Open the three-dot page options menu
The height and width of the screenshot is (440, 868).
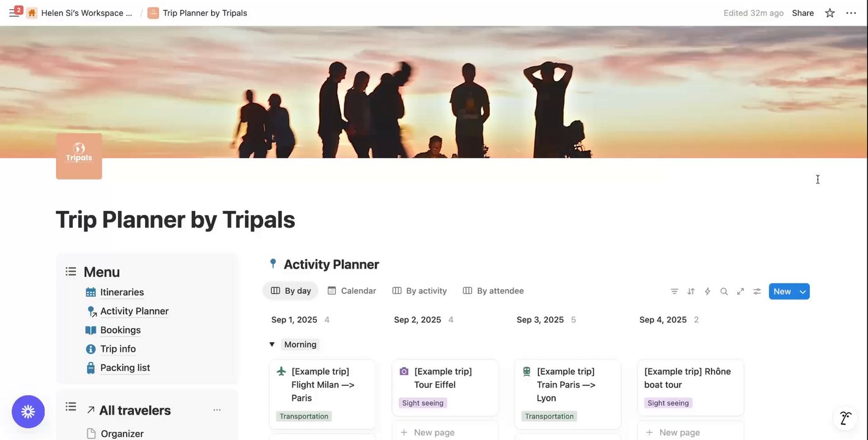[x=851, y=13]
